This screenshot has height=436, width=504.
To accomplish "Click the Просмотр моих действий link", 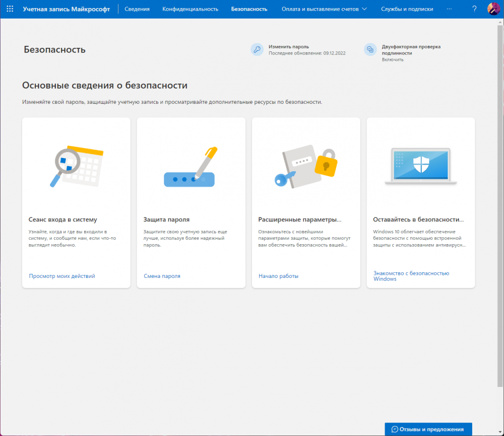I will tap(62, 276).
